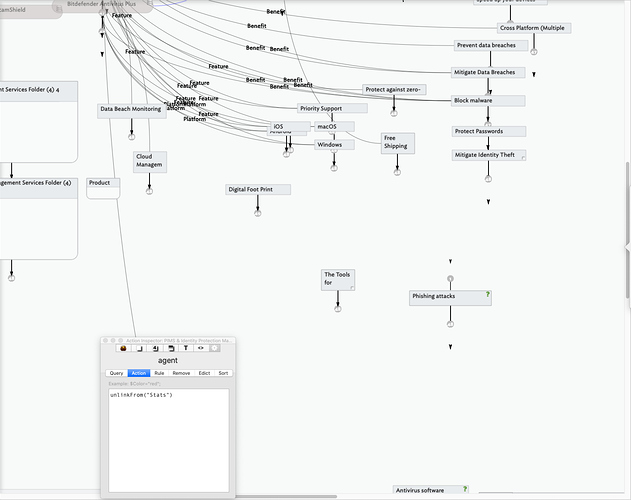The width and height of the screenshot is (631, 500).
Task: Switch to the Query tab
Action: (x=116, y=373)
